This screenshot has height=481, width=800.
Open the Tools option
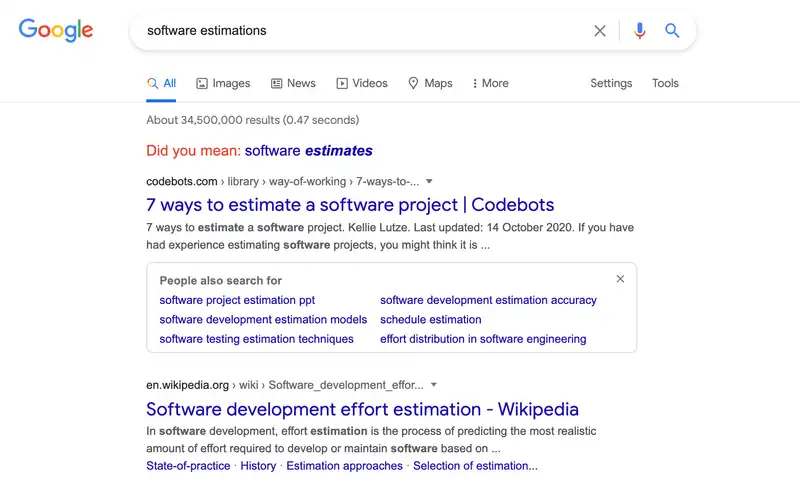(665, 83)
